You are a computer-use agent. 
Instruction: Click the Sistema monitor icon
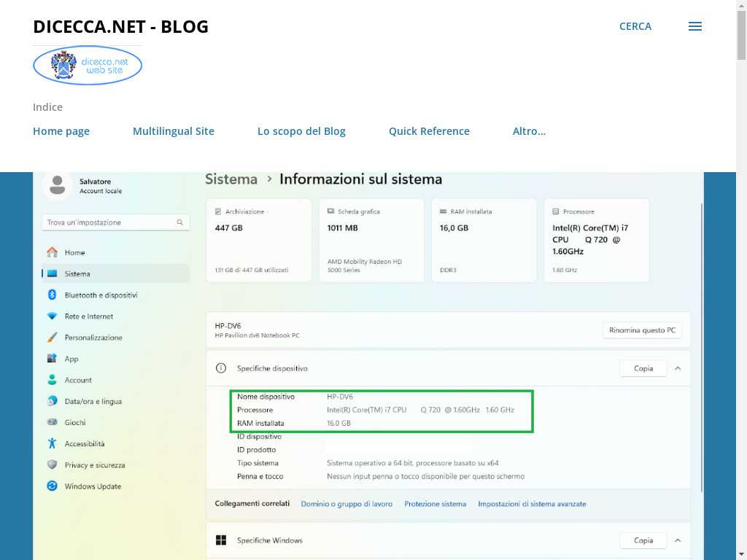(x=52, y=274)
